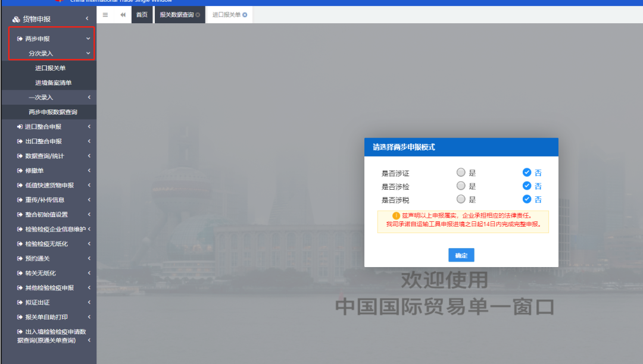The width and height of the screenshot is (643, 364).
Task: Click the icon beside 数据查询/统计
Action: tap(20, 156)
